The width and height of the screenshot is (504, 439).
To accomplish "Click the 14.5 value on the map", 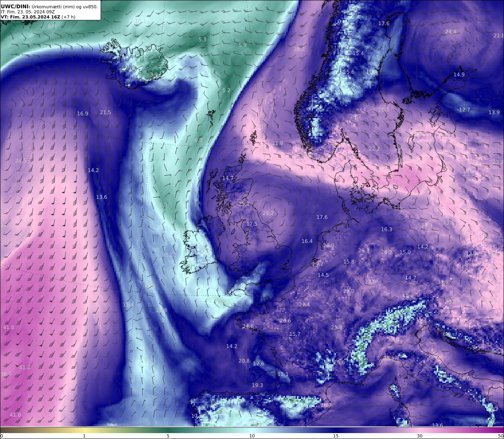I will [323, 275].
